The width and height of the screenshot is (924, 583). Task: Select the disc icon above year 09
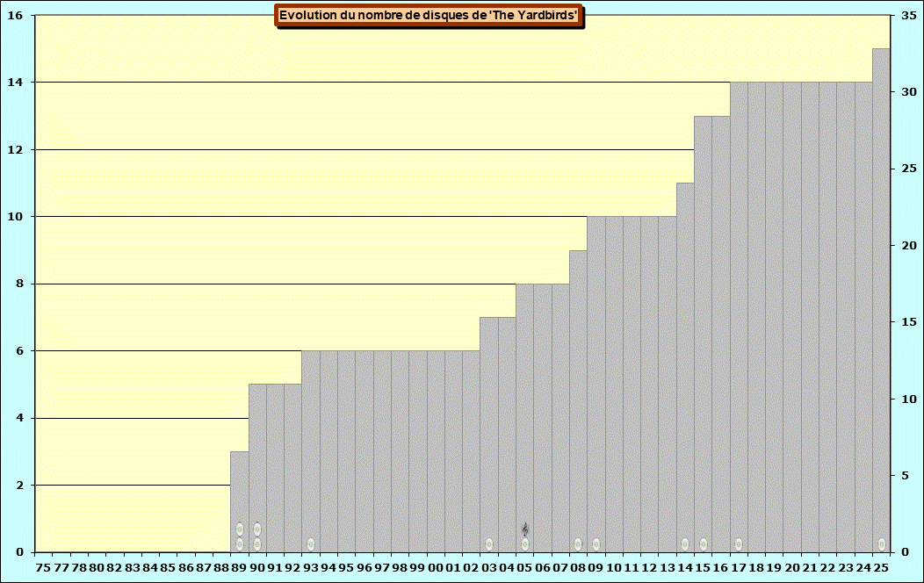pos(596,544)
